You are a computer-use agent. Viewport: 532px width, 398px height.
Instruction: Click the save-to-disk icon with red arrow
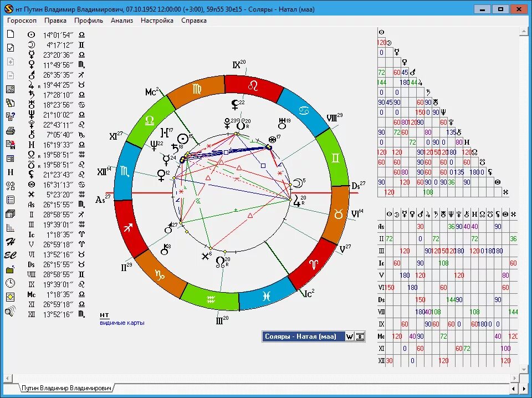(x=11, y=145)
